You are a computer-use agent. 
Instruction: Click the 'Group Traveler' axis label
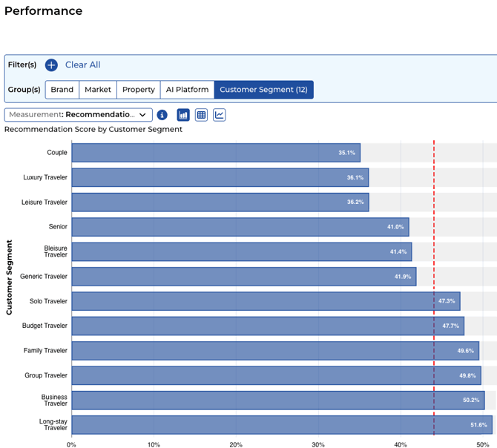coord(46,375)
